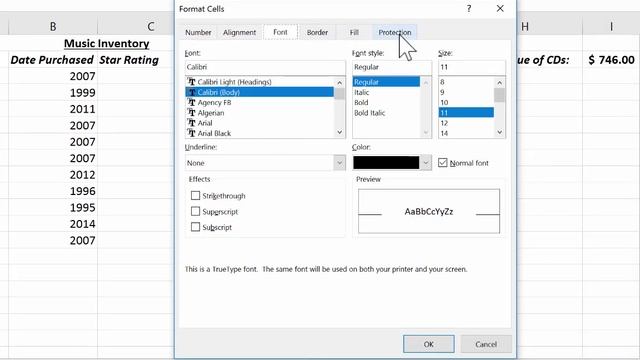This screenshot has width=640, height=360.
Task: Select Calibri (Body) font
Action: click(x=260, y=92)
